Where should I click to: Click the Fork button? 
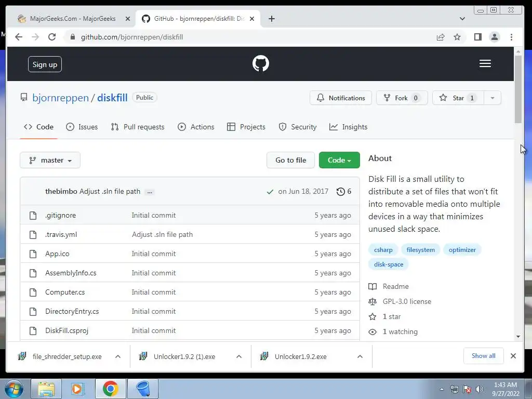pos(402,98)
